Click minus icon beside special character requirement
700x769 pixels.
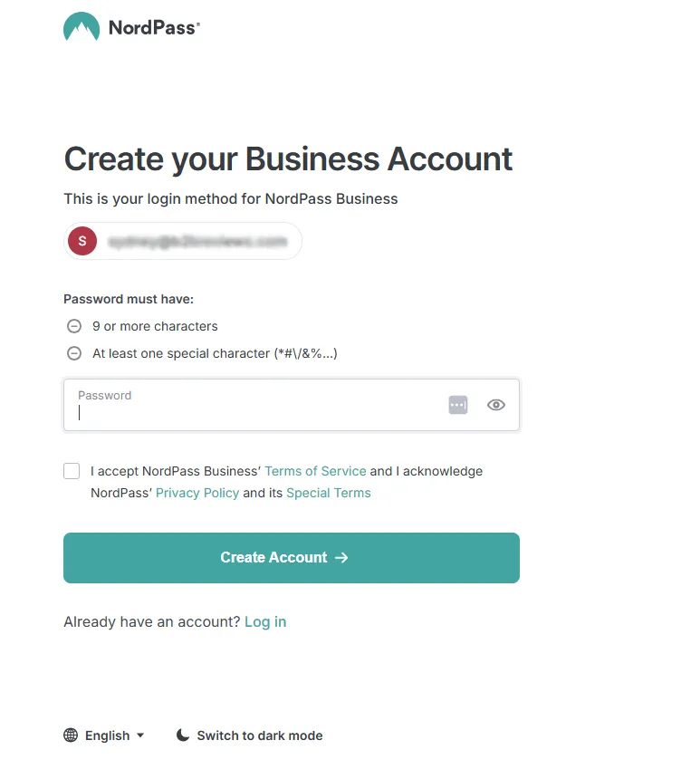(74, 353)
